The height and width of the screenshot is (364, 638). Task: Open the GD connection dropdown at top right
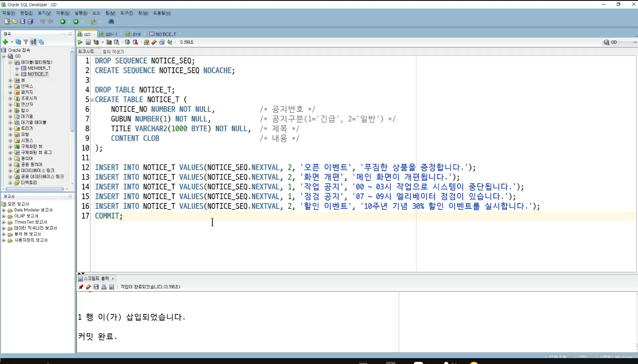pos(635,42)
